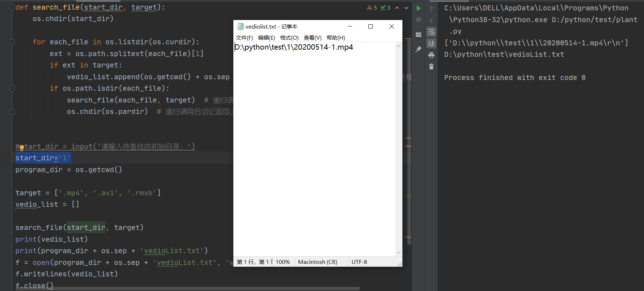
Task: Click the Down the stack trace arrow
Action: pos(431,20)
